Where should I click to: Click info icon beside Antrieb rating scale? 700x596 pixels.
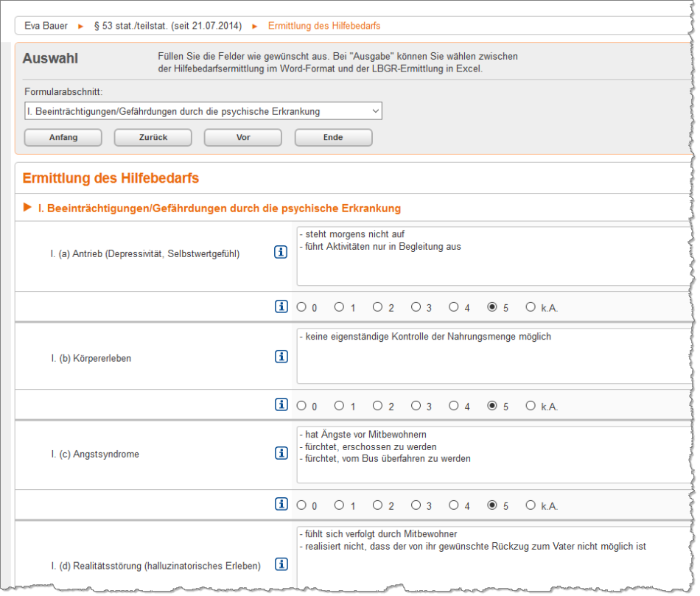281,306
